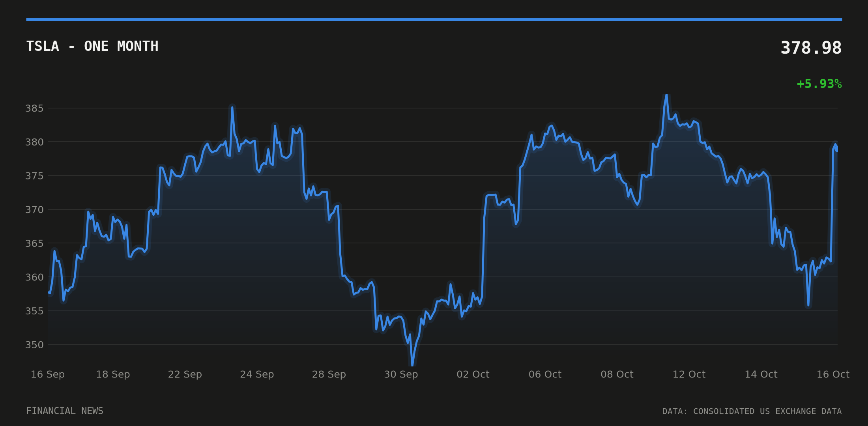The width and height of the screenshot is (868, 426).
Task: Click the 02 Oct date label
Action: point(473,374)
